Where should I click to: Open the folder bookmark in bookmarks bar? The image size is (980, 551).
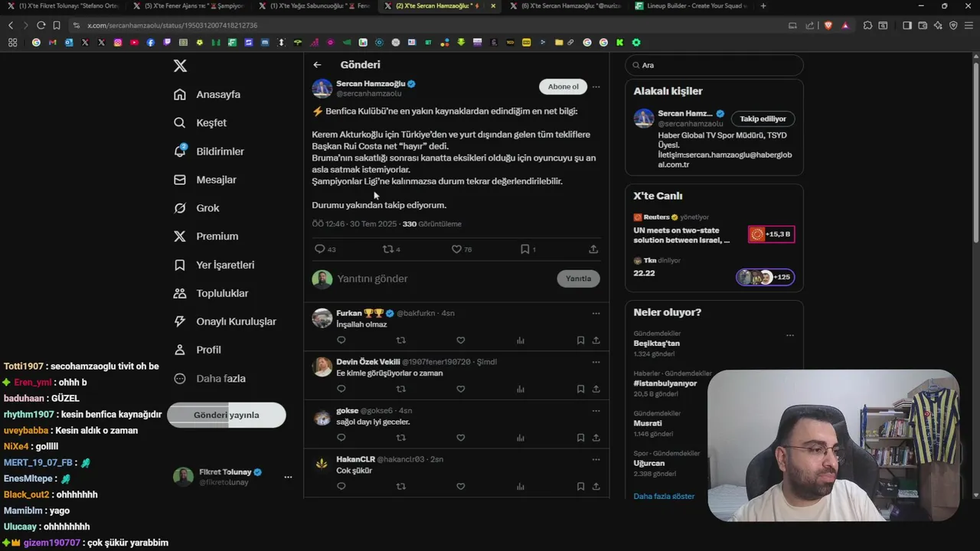(x=559, y=43)
